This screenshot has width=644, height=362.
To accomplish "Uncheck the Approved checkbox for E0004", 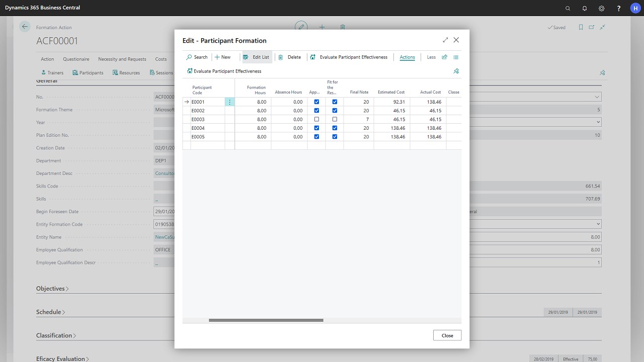I will coord(316,128).
